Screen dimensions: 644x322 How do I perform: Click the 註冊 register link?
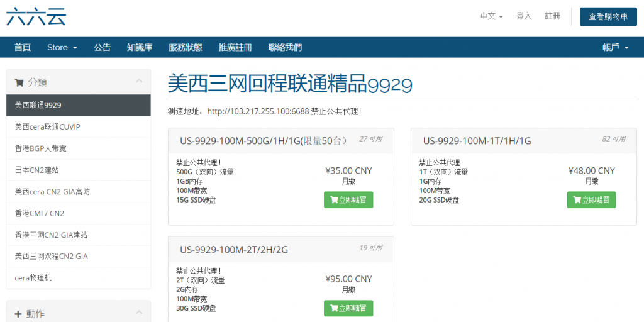pyautogui.click(x=552, y=16)
